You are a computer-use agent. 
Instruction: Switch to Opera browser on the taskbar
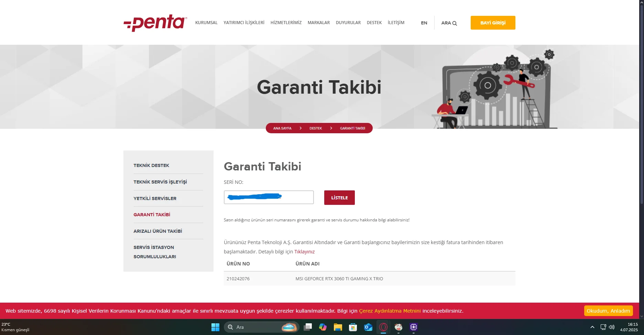(x=383, y=327)
